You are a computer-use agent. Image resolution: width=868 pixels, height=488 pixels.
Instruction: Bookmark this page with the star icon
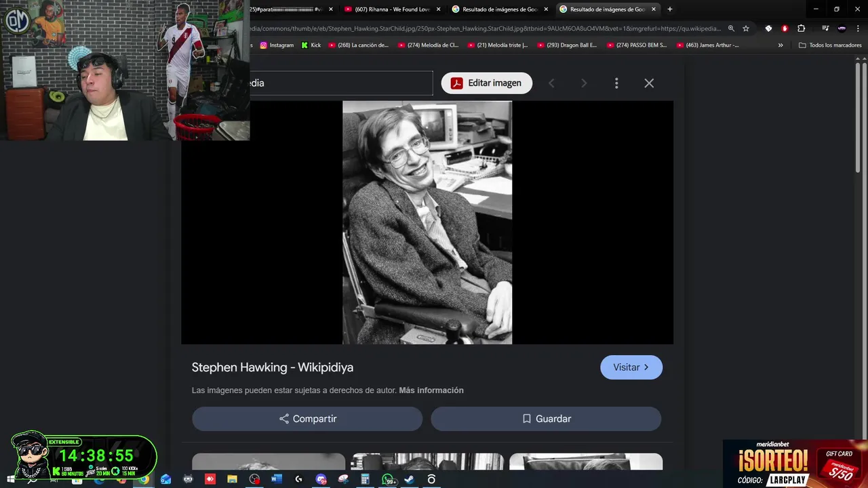point(746,28)
